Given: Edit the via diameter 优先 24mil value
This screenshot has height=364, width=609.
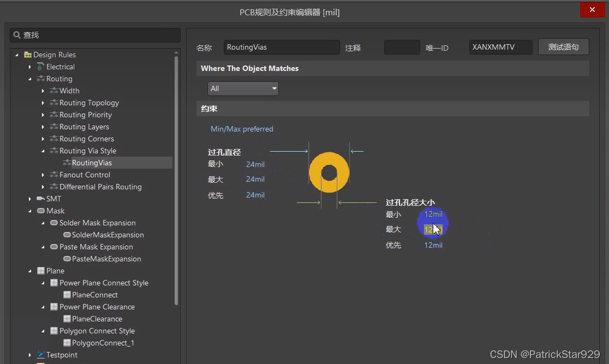Looking at the screenshot, I should click(x=255, y=195).
